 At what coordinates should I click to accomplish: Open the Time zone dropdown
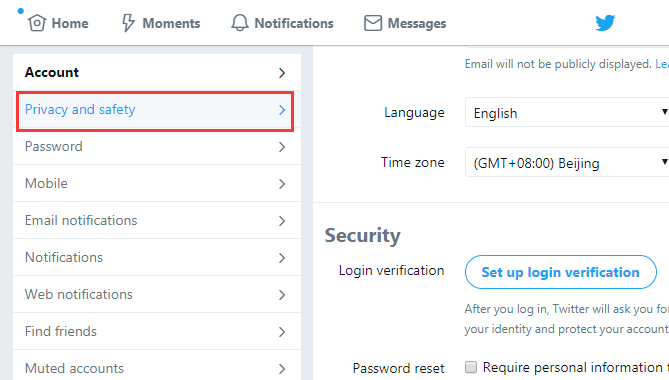[567, 162]
